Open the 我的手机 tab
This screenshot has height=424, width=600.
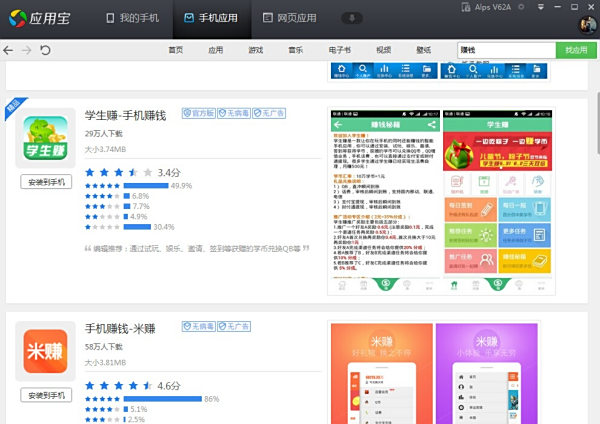pyautogui.click(x=132, y=18)
